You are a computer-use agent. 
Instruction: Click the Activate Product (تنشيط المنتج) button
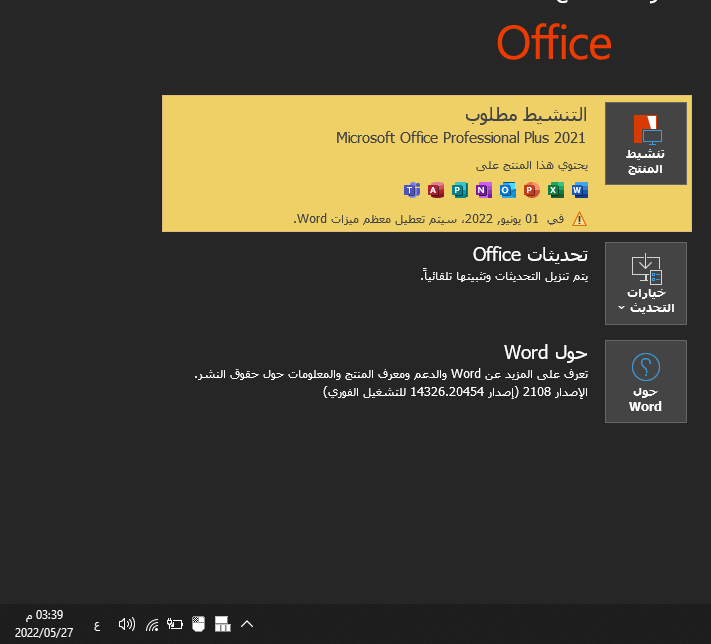(645, 143)
